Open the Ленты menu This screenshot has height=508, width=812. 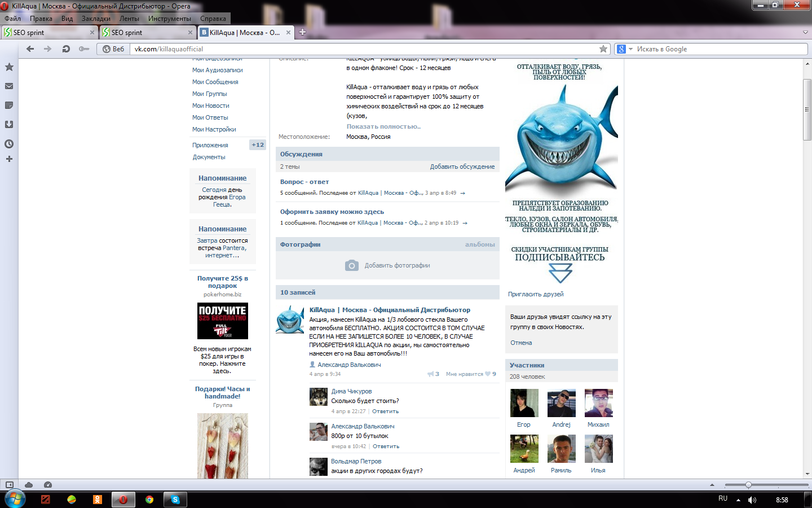[x=129, y=19]
